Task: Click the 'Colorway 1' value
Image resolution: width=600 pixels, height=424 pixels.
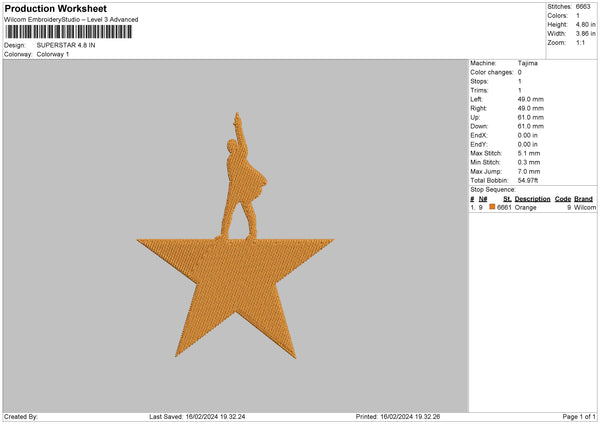Action: 53,54
